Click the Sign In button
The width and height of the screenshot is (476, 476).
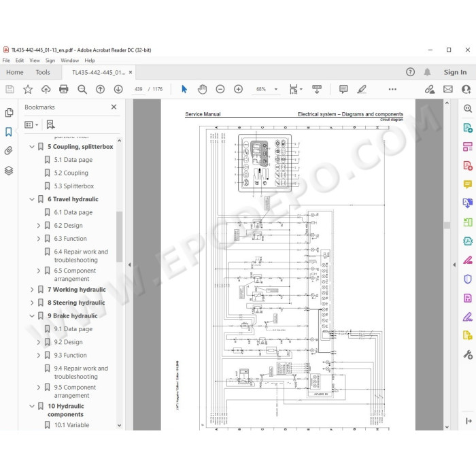455,72
